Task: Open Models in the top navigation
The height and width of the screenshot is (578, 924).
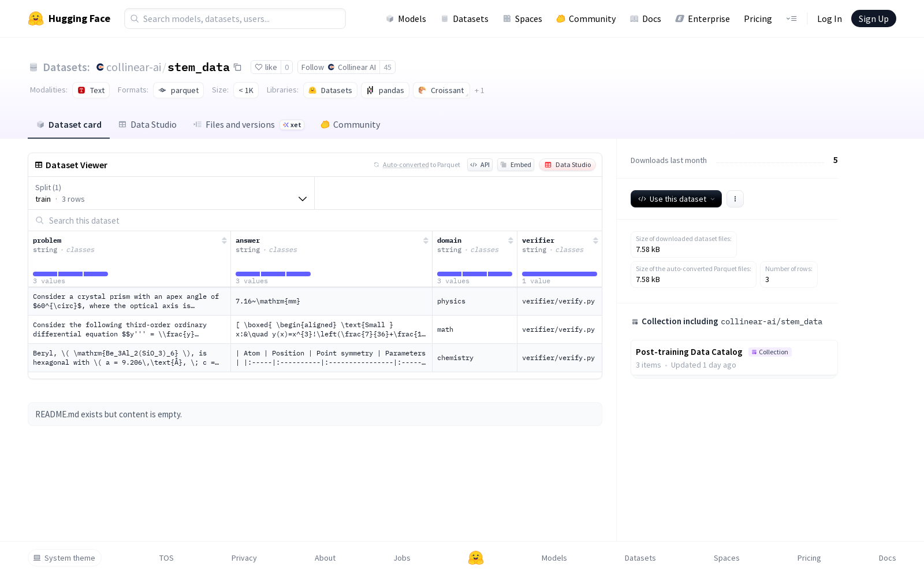Action: [x=406, y=18]
